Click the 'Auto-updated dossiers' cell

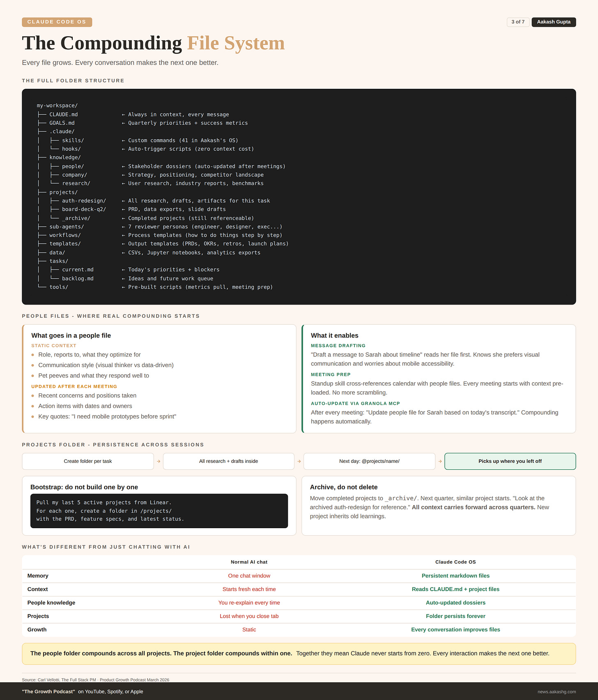[455, 603]
